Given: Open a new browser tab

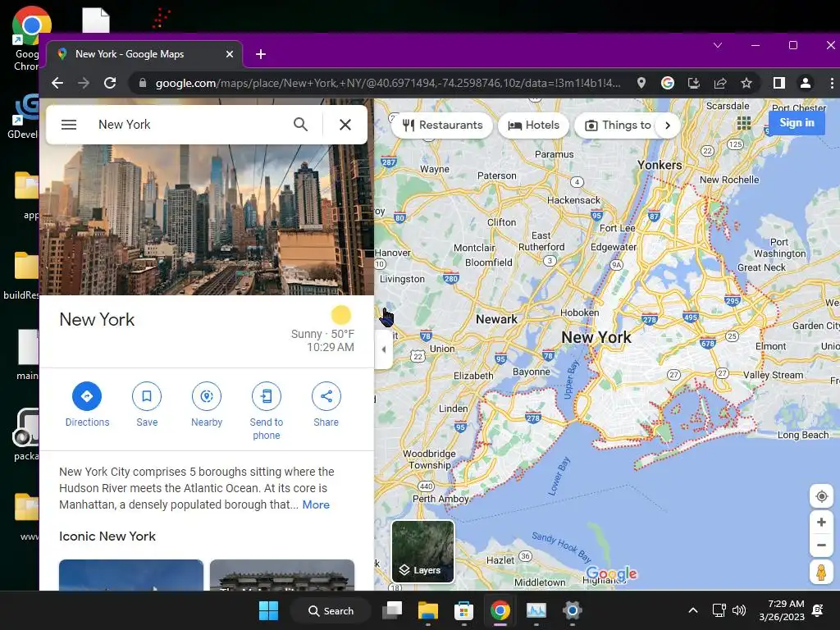Looking at the screenshot, I should click(x=261, y=54).
